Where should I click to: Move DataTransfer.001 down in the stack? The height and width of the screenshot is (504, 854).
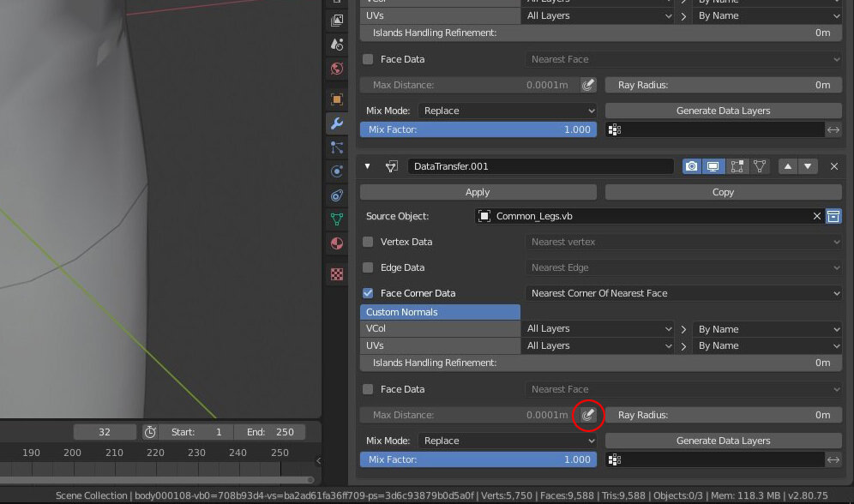pyautogui.click(x=809, y=166)
